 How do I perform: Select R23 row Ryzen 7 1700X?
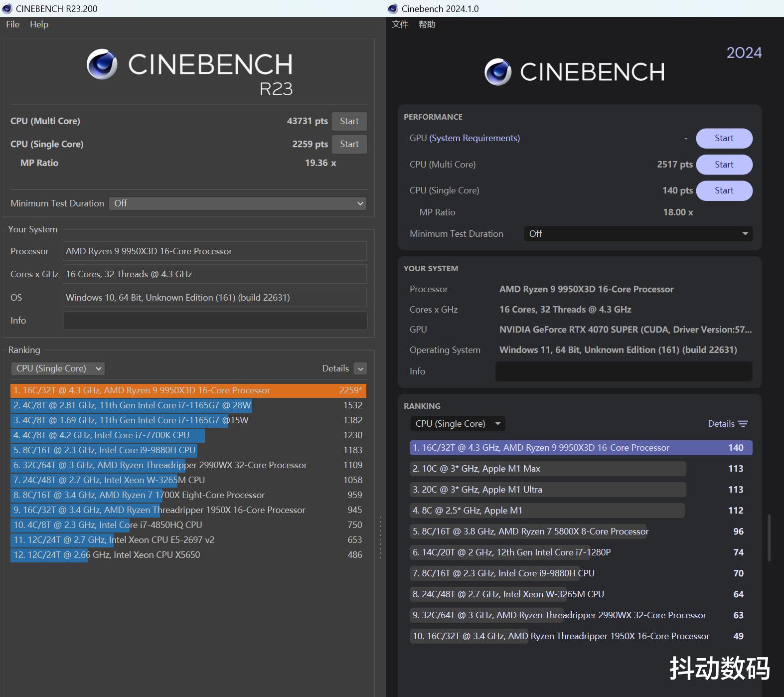[188, 495]
